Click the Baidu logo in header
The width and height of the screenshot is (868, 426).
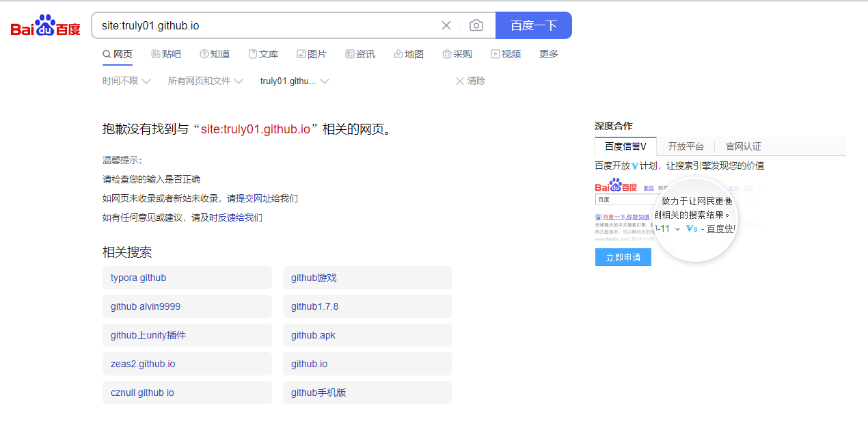pos(45,26)
